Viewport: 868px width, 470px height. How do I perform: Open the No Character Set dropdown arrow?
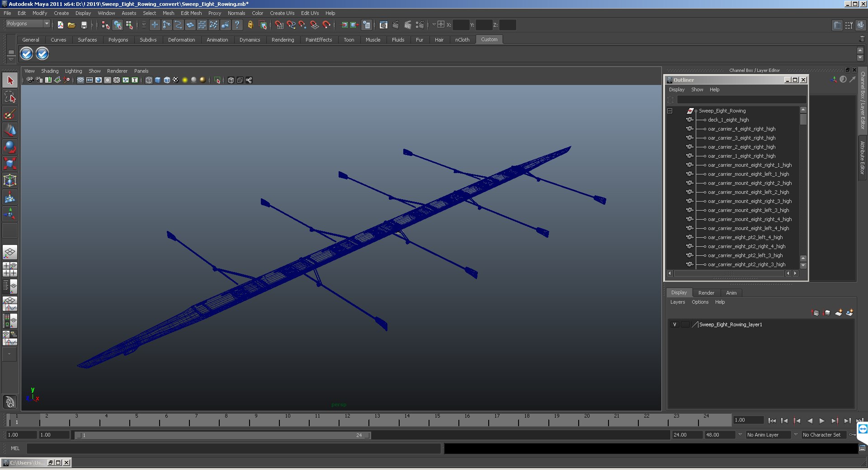point(796,435)
